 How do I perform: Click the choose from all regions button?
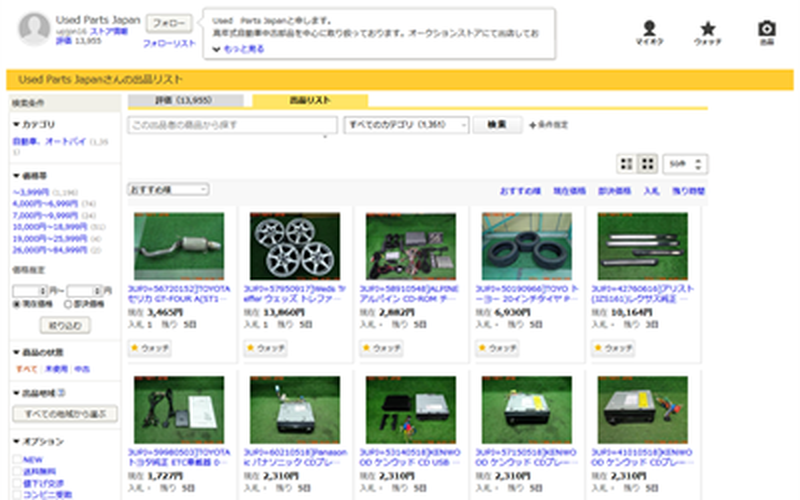click(x=65, y=414)
